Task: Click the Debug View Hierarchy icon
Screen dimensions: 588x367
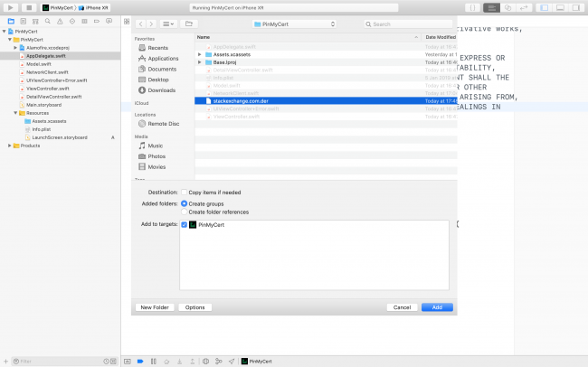Action: [205, 362]
